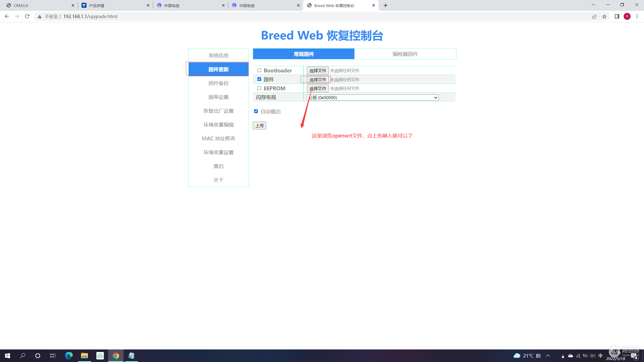Open the weather widget showing 21°C
The width and height of the screenshot is (644, 362).
527,356
